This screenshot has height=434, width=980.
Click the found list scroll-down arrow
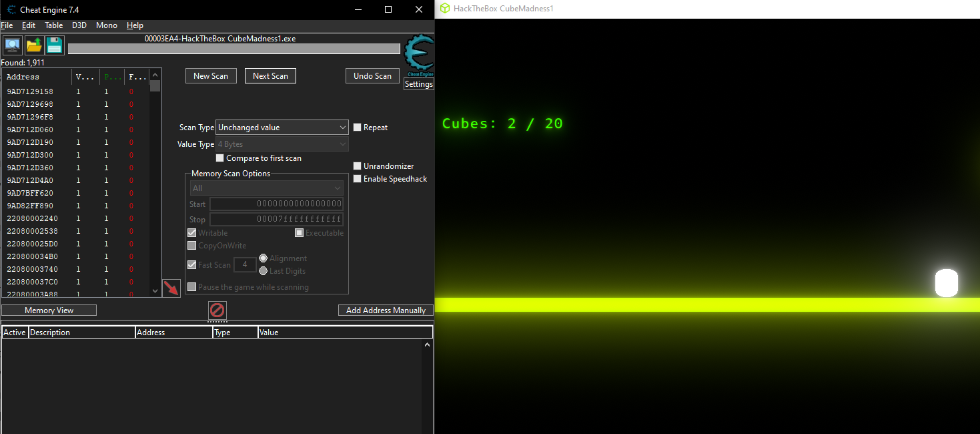click(x=155, y=290)
